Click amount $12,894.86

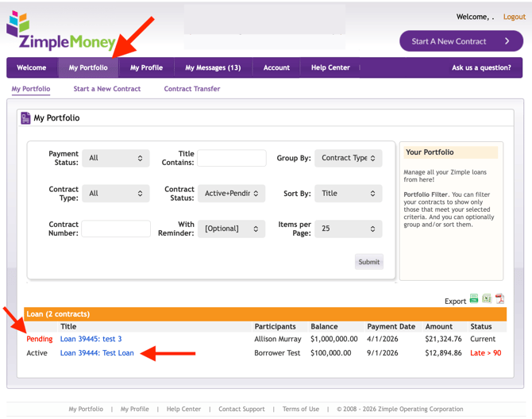(x=443, y=353)
